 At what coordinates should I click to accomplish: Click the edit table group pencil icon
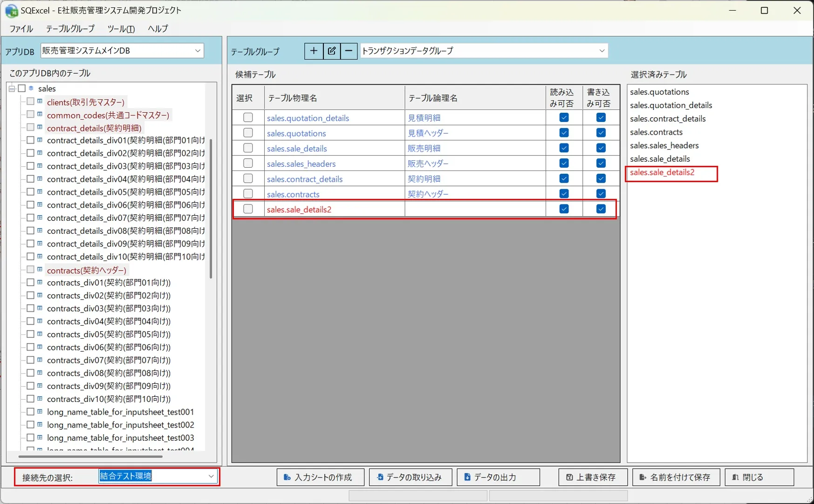click(331, 51)
